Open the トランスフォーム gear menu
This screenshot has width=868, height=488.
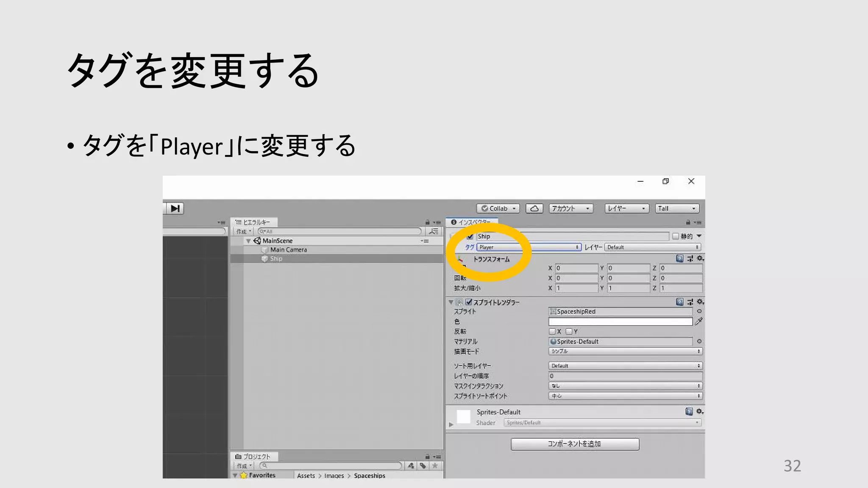[x=700, y=258]
